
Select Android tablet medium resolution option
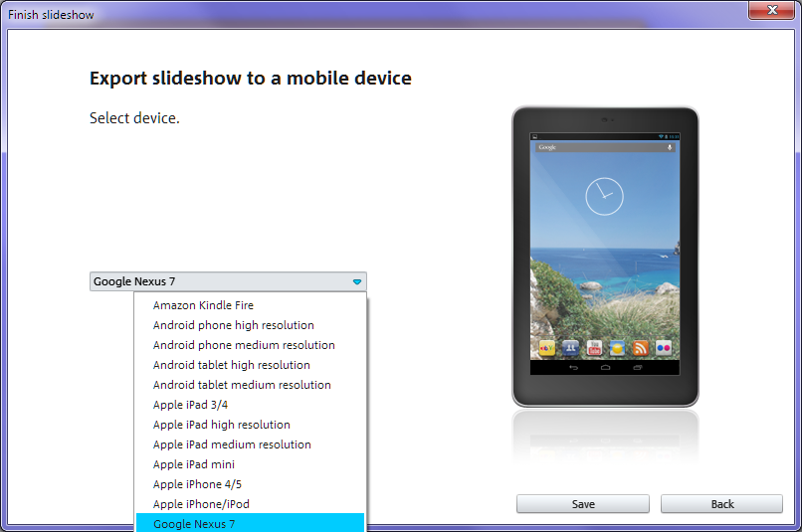[x=251, y=385]
